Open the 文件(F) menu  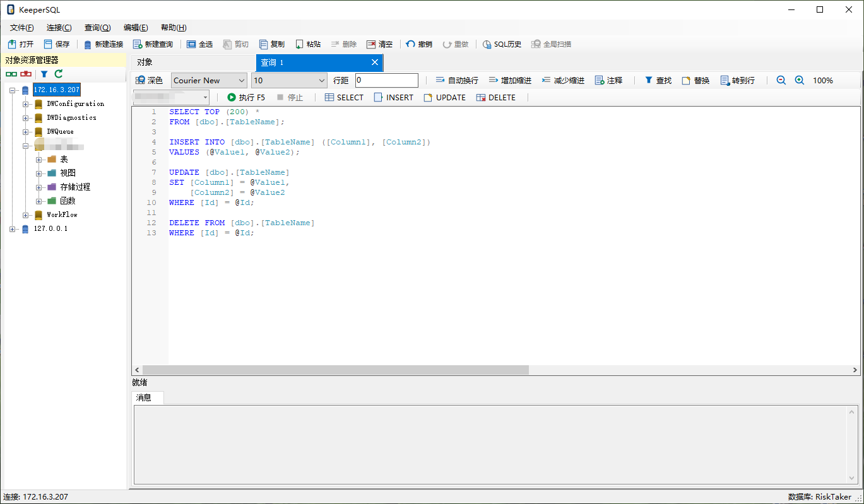coord(22,28)
